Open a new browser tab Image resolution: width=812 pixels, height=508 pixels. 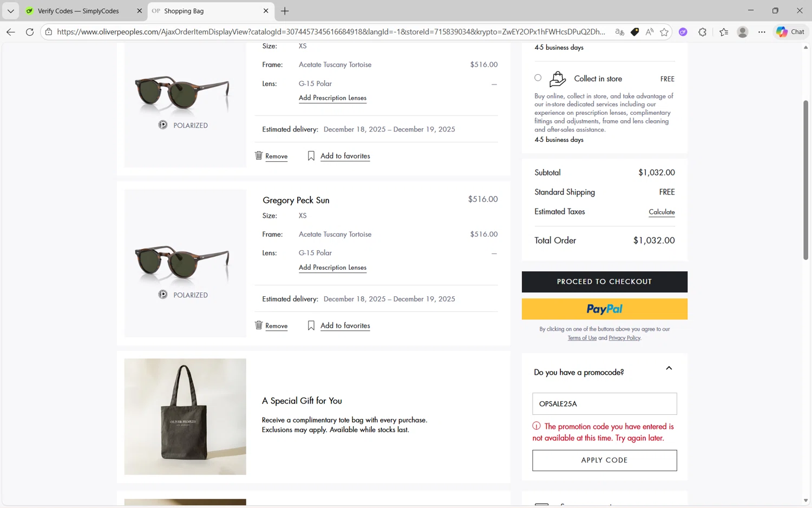285,11
